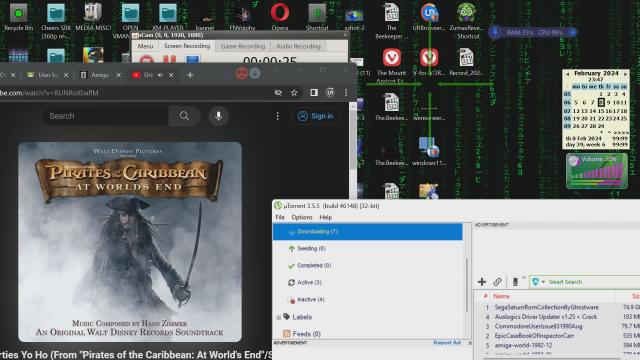Select the Downloading (7) category
This screenshot has height=360, width=640.
[x=367, y=231]
